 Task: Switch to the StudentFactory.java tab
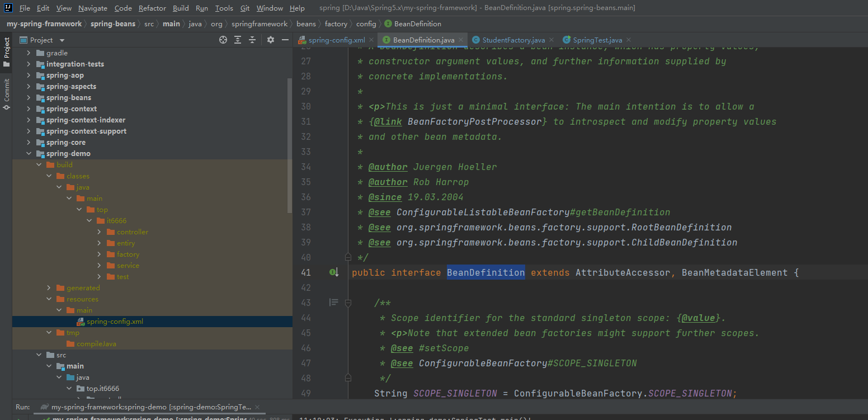click(513, 40)
